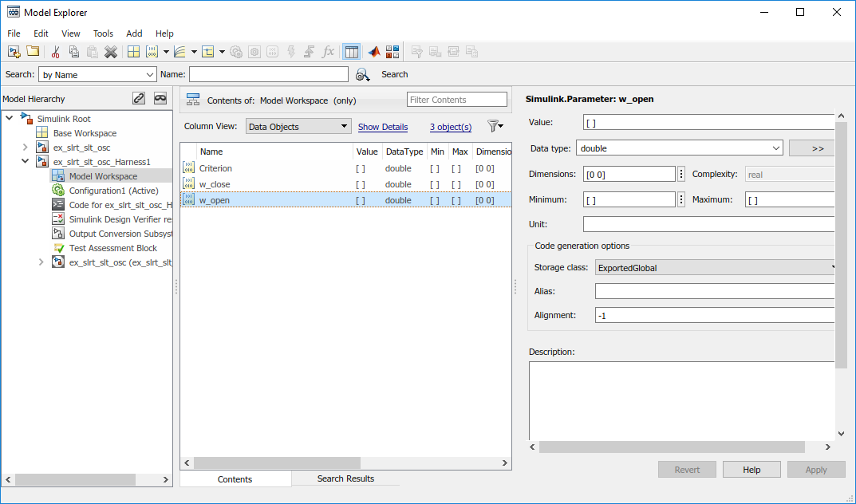This screenshot has width=856, height=504.
Task: Click the Show Details link
Action: 383,127
